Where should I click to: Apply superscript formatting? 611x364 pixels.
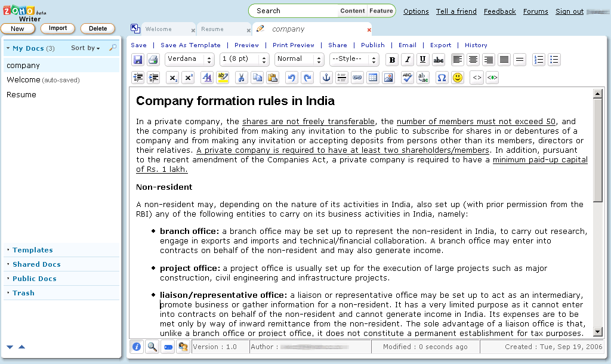coord(188,78)
